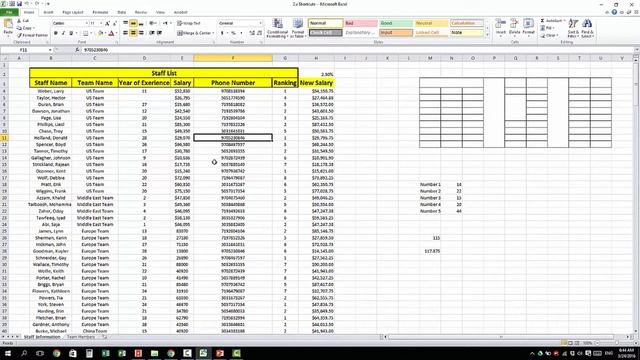Viewport: 640px width, 360px height.
Task: Toggle Wrap Text
Action: 189,23
